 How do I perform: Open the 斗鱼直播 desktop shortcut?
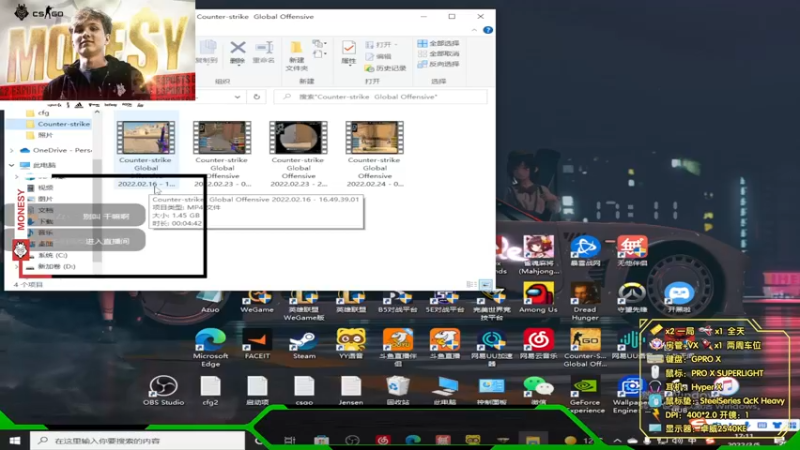[444, 344]
